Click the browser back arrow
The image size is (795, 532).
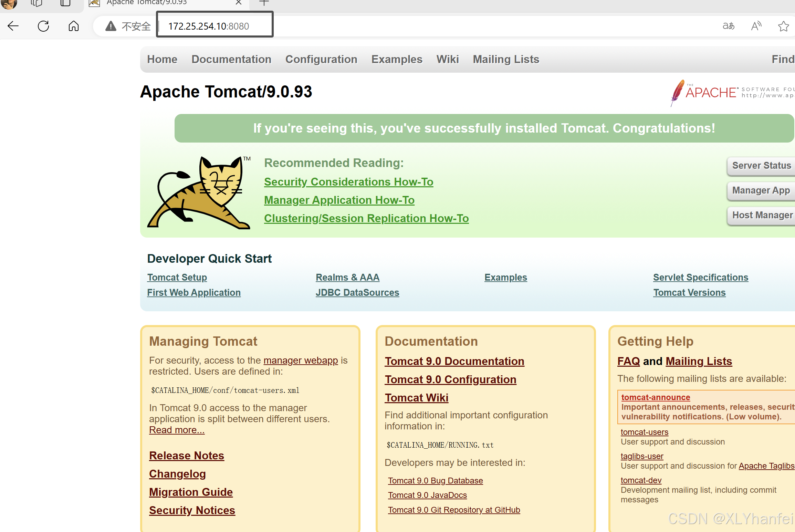click(x=13, y=26)
